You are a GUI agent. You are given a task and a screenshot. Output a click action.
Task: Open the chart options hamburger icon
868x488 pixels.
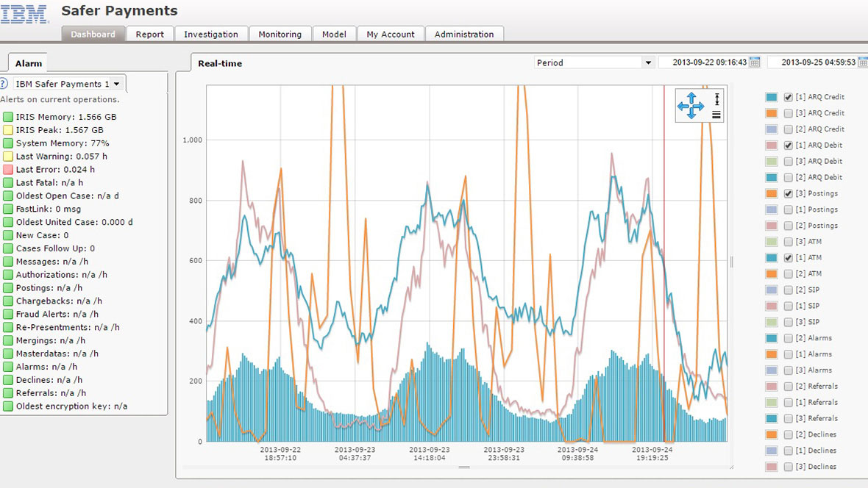point(716,115)
